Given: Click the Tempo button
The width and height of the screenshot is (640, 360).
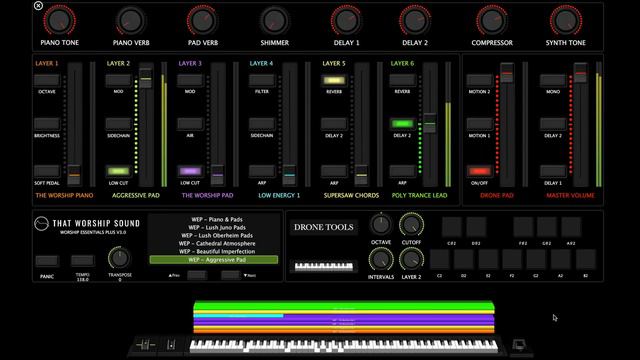Looking at the screenshot, I should pyautogui.click(x=82, y=260).
